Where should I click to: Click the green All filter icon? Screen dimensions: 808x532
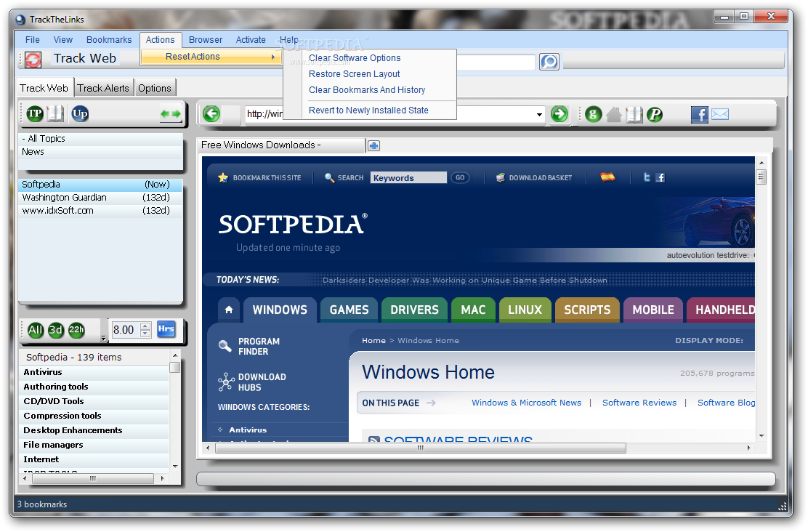35,330
